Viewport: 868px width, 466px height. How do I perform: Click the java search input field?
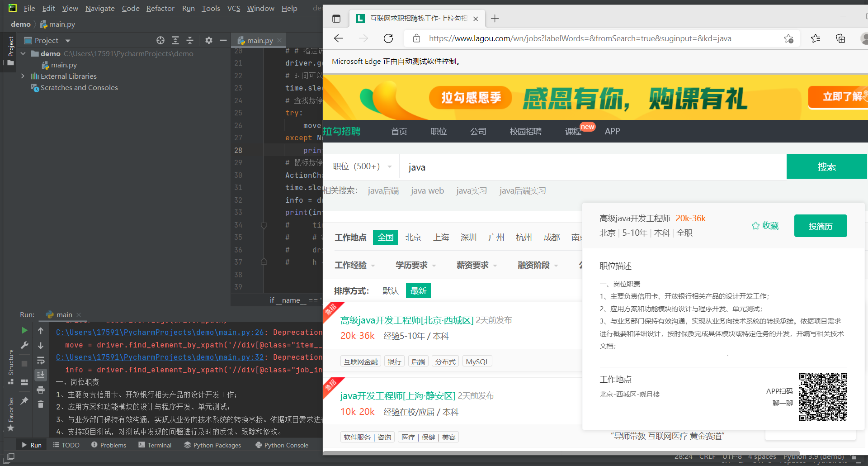(x=593, y=166)
